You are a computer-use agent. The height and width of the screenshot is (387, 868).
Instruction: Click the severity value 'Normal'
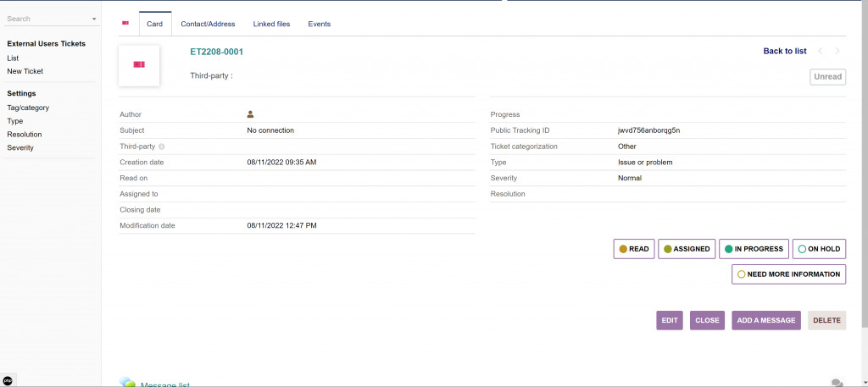[630, 178]
